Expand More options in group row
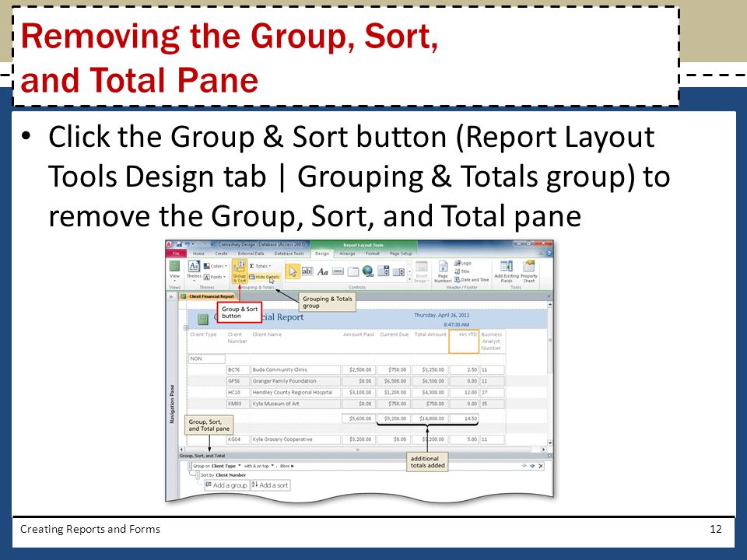Screen dimensions: 747x560 [x=287, y=466]
